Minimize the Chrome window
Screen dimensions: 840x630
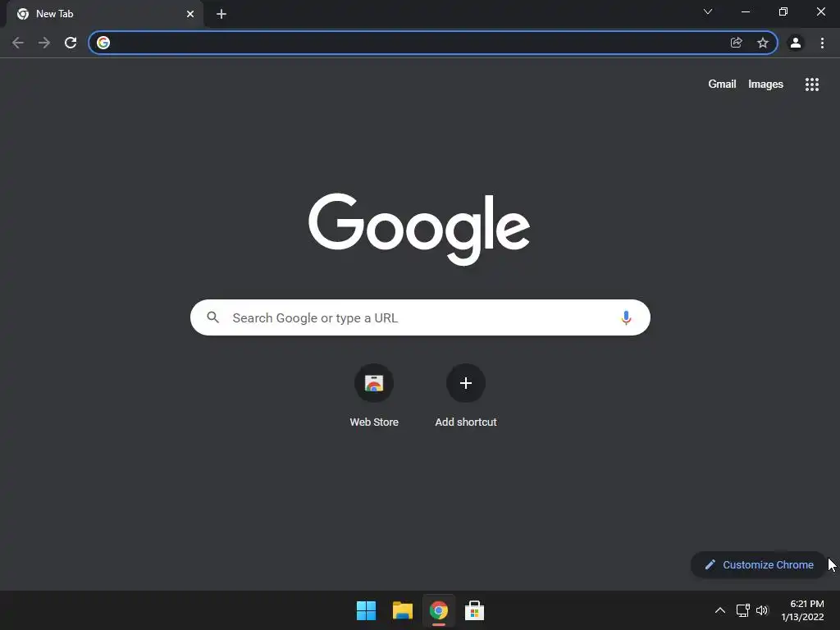746,11
